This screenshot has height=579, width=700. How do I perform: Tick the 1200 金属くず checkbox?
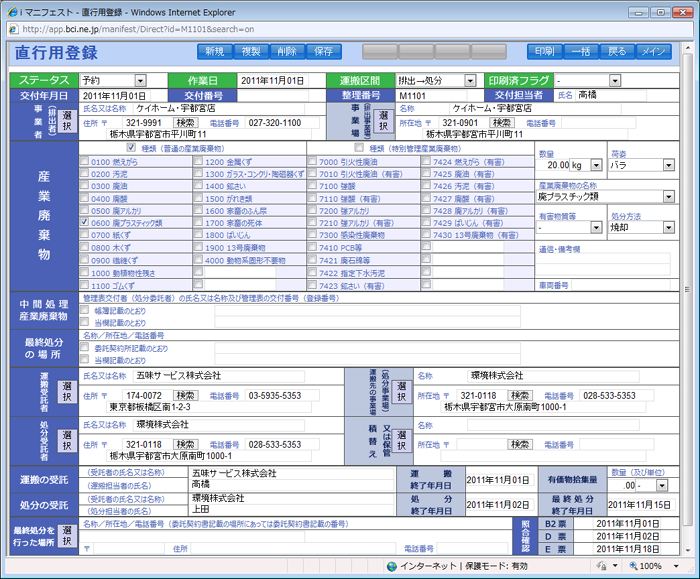click(x=199, y=161)
